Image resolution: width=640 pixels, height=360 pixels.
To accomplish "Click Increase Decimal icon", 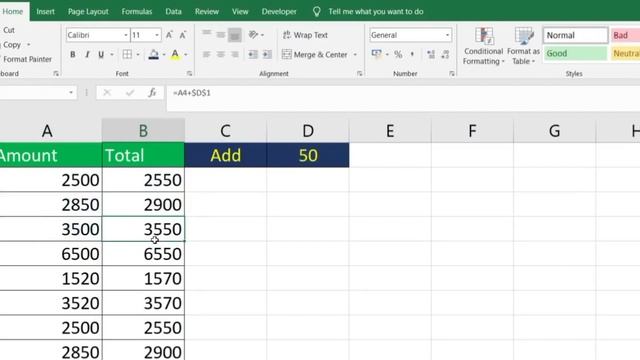I will point(431,54).
